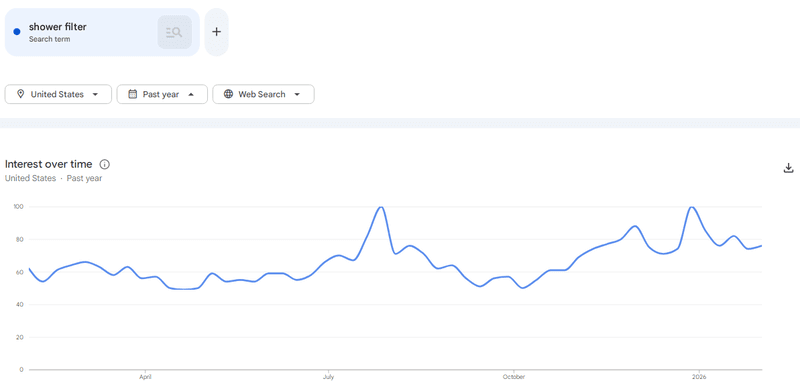This screenshot has height=387, width=800.
Task: Click the Search term label under shower filter
Action: 49,39
